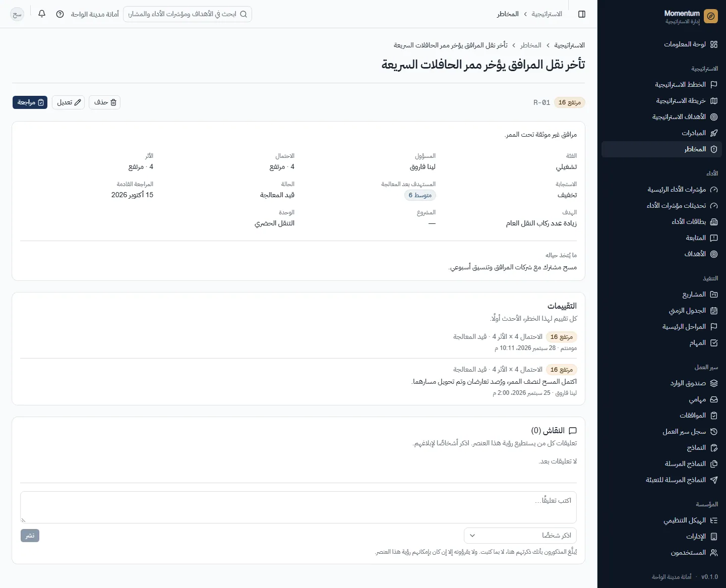726x588 pixels.
Task: Click the المخاطر shield icon in sidebar
Action: point(713,149)
